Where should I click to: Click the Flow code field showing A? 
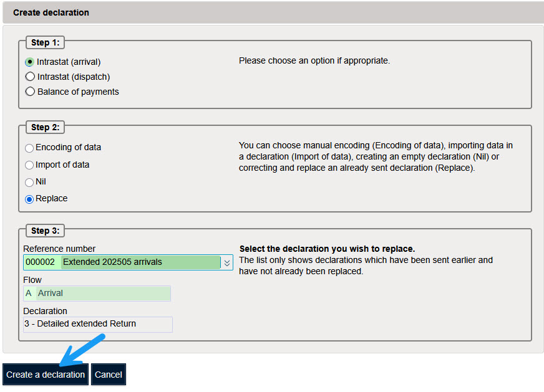[x=29, y=294]
